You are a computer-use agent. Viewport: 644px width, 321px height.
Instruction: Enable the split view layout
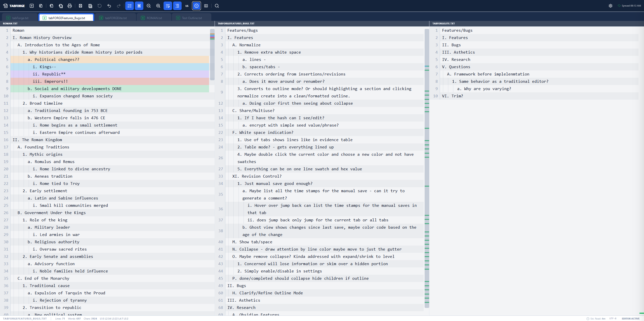click(206, 6)
